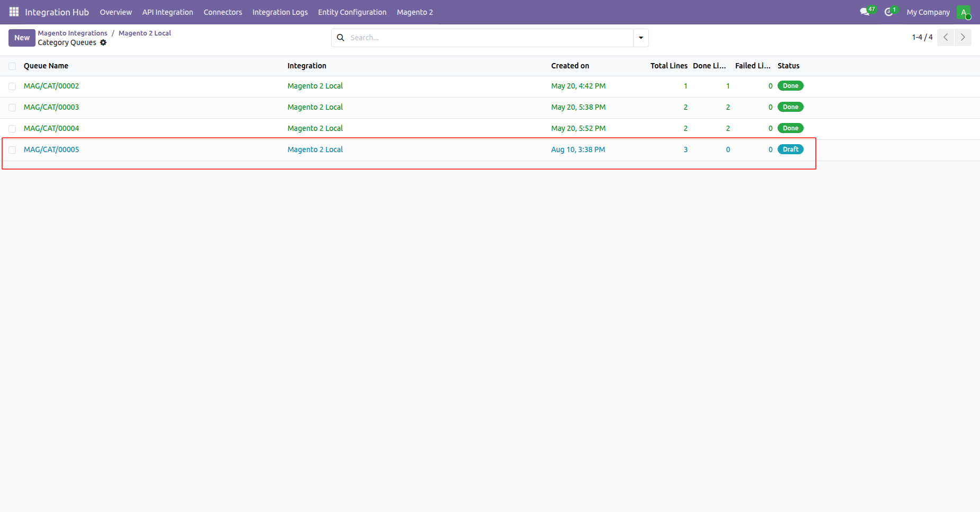Check the MAG/CAT/00004 row checkbox
Screen dimensions: 980x512
pos(12,129)
